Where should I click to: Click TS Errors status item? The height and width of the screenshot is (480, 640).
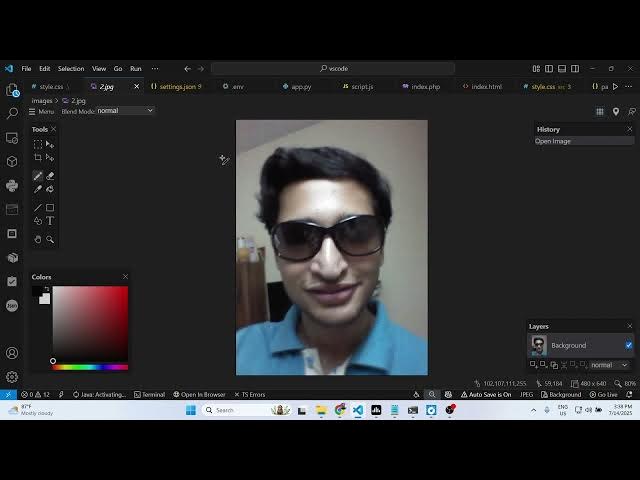tap(250, 395)
